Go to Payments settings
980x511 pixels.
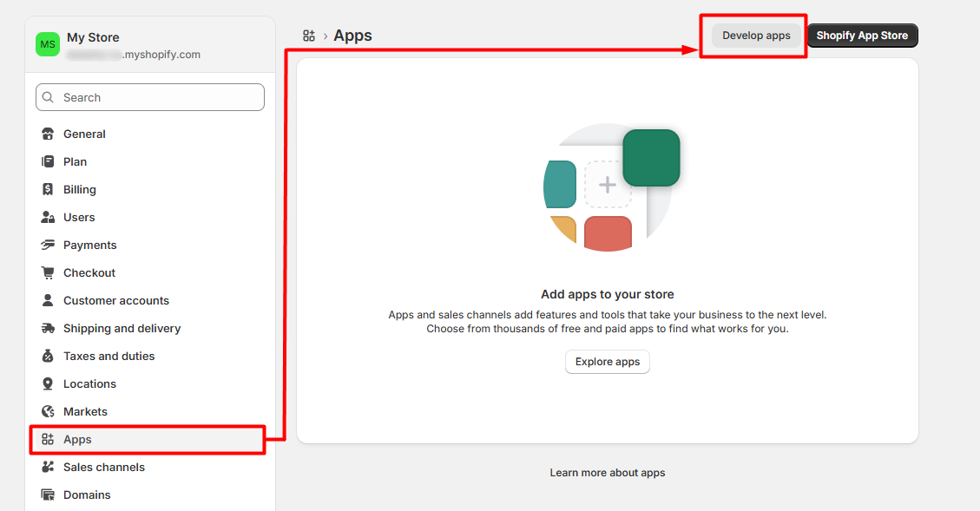click(x=89, y=246)
